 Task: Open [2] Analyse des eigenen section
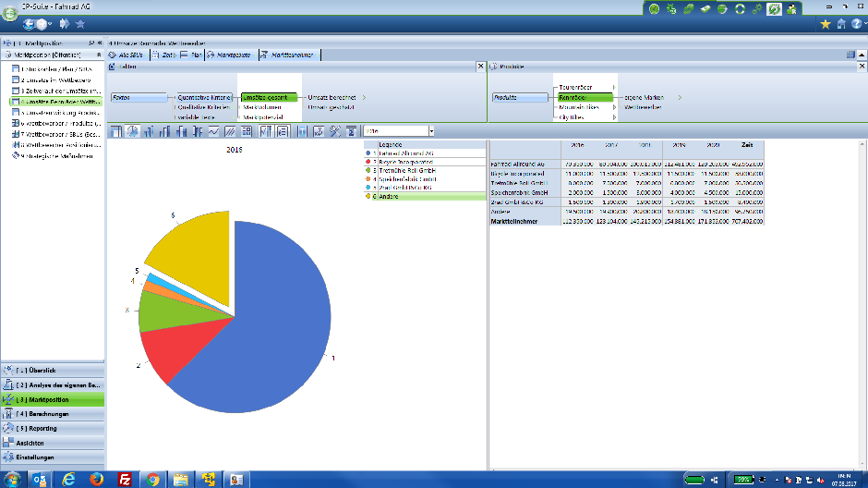point(53,384)
